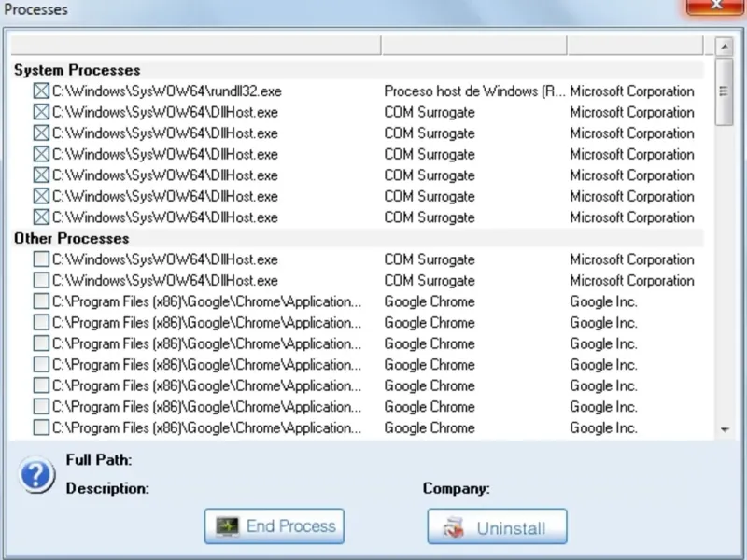Click the blue question mark help icon
Viewport: 747px width, 560px height.
point(36,475)
